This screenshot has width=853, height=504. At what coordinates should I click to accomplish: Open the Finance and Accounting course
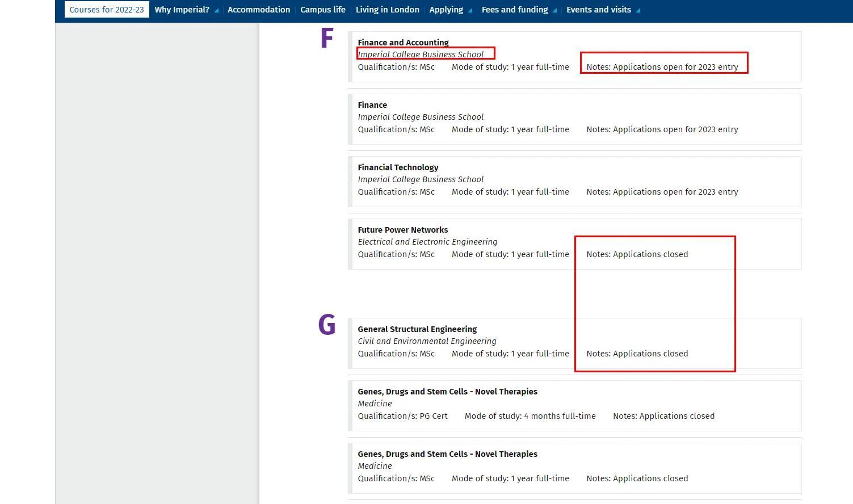pyautogui.click(x=403, y=43)
